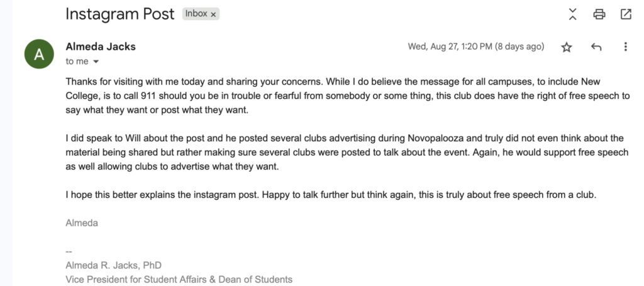Click the expand all messages icon
Viewport: 644px width, 286px height.
[572, 14]
